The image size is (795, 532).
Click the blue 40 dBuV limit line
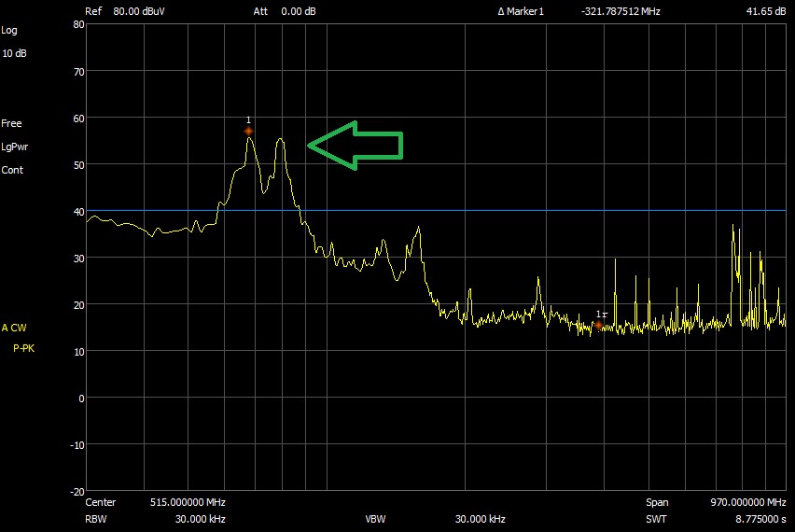click(x=436, y=211)
